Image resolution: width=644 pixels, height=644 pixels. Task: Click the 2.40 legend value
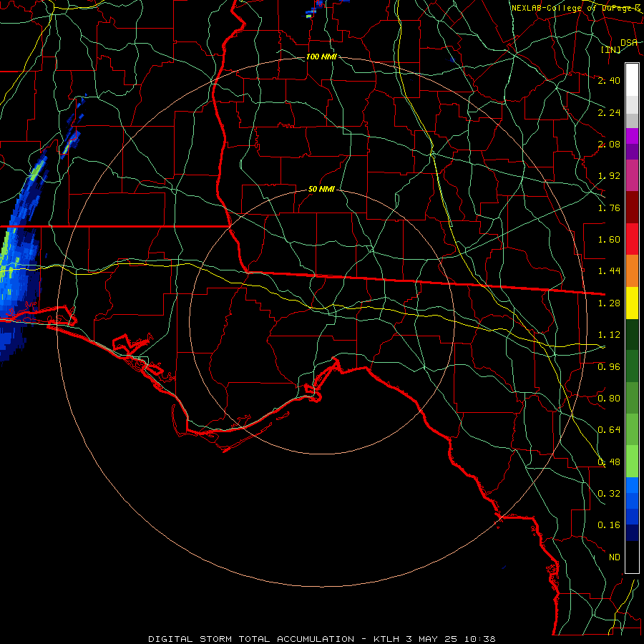(609, 80)
